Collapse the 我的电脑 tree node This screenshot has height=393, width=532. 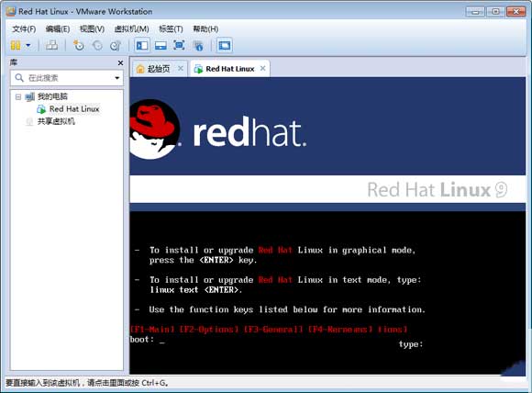18,96
